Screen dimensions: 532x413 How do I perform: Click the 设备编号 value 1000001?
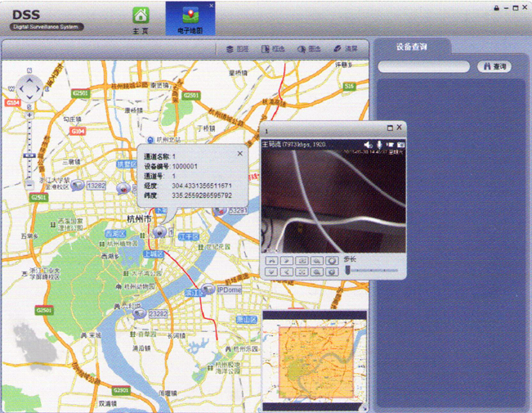coord(185,166)
